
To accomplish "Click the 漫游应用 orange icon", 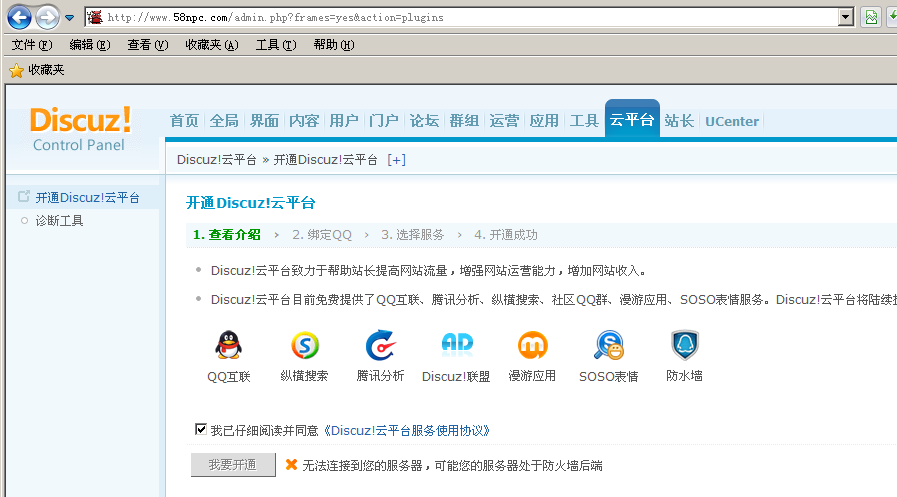I will click(533, 345).
